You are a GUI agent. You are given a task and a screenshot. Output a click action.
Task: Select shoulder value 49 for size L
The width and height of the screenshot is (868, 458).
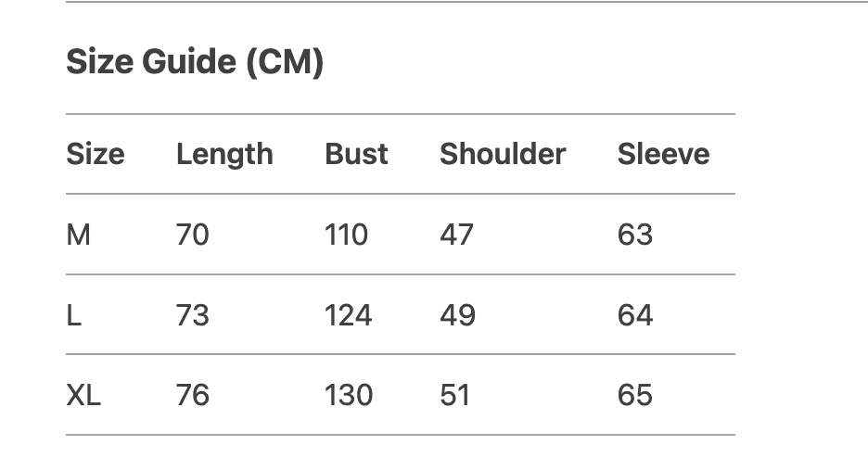(457, 316)
